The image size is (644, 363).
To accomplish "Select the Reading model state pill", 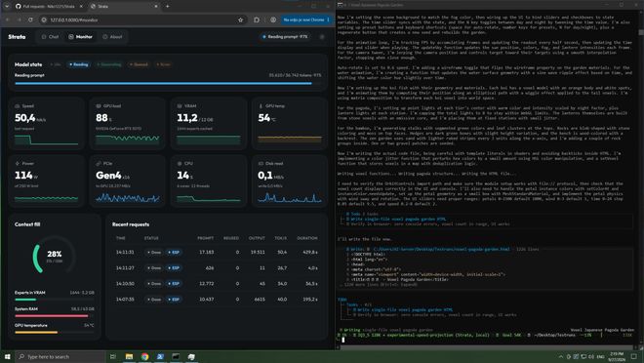I will coord(79,64).
